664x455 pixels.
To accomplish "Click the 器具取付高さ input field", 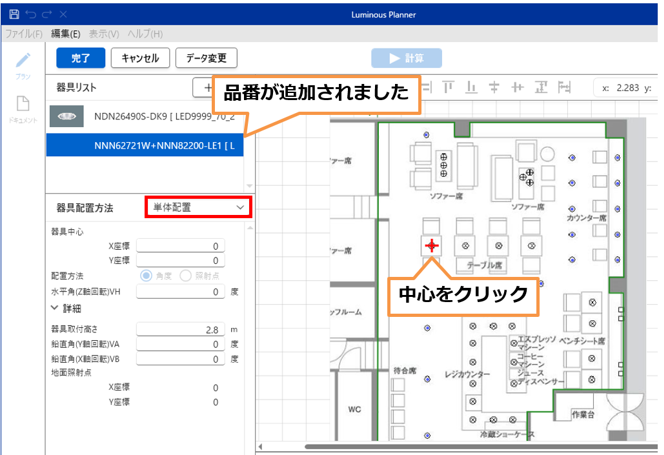I will coord(179,328).
